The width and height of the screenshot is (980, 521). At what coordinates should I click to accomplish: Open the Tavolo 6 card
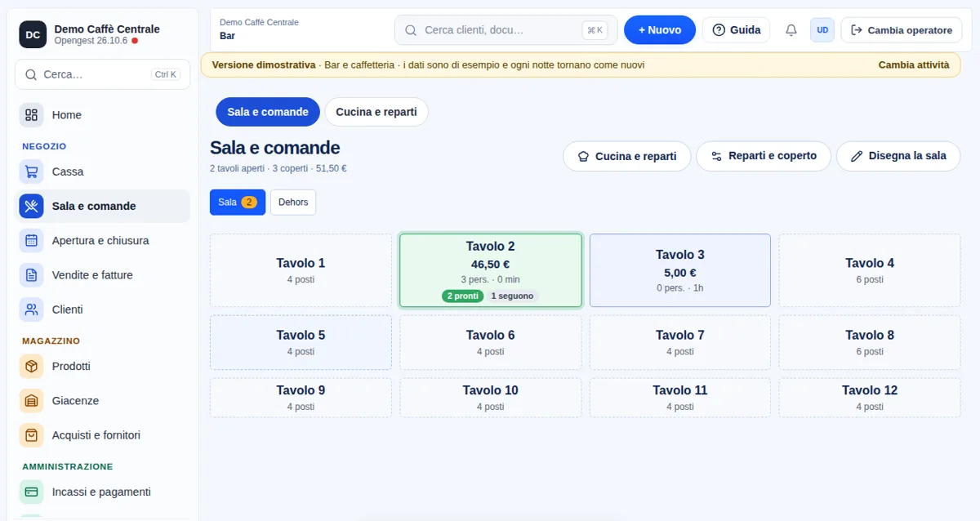click(491, 342)
